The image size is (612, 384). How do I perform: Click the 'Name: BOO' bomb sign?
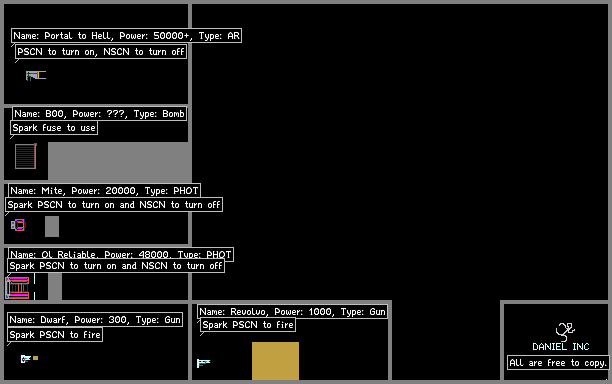pyautogui.click(x=99, y=114)
